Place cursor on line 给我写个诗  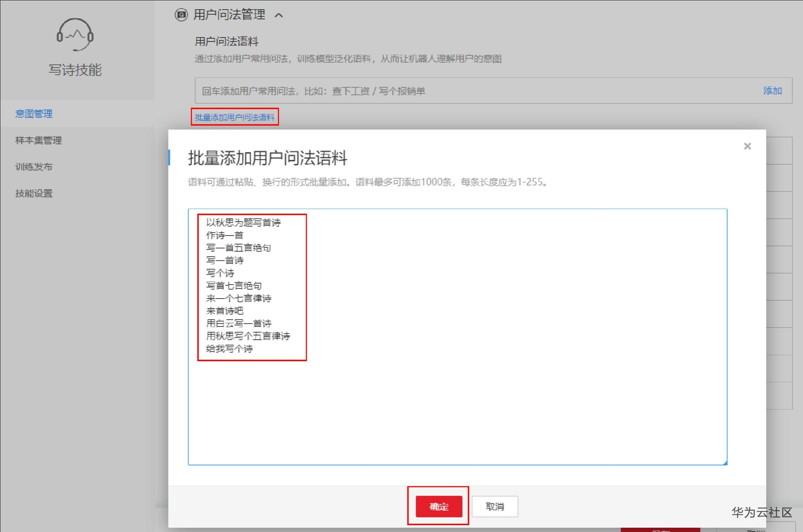tap(229, 349)
